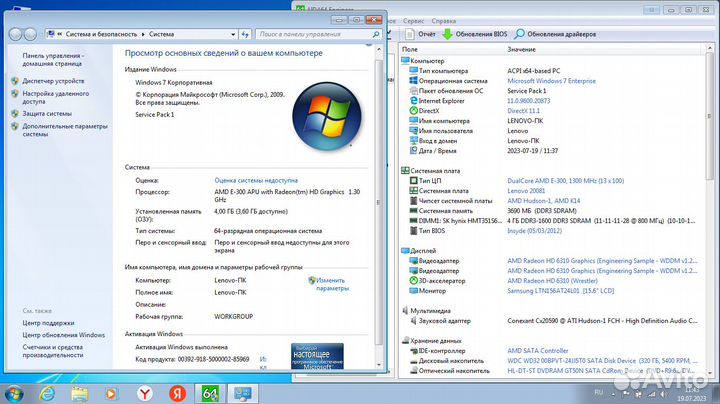The image size is (720, 404).
Task: Open Windows Explorer folder on taskbar
Action: [x=79, y=394]
